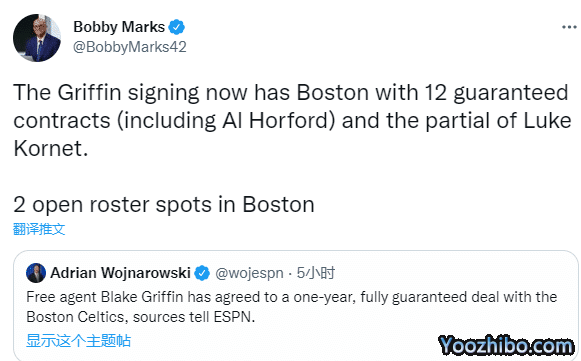Open Adrian Wojnarowski's small avatar
581x361 pixels.
click(x=36, y=273)
